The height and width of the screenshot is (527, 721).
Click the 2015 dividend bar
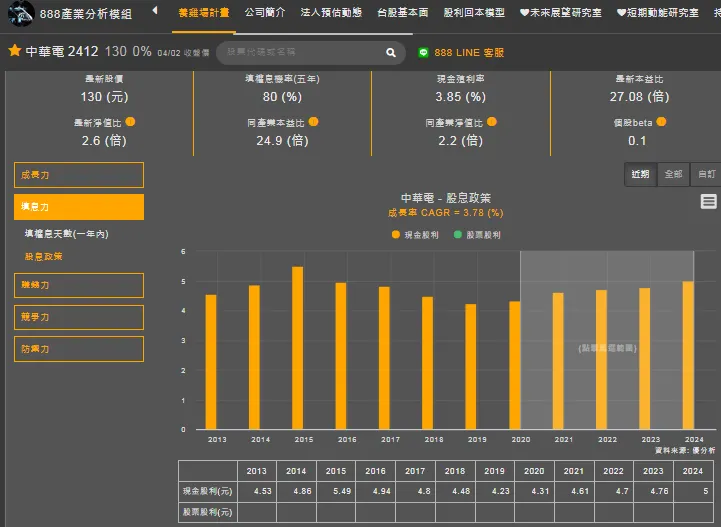coord(298,348)
